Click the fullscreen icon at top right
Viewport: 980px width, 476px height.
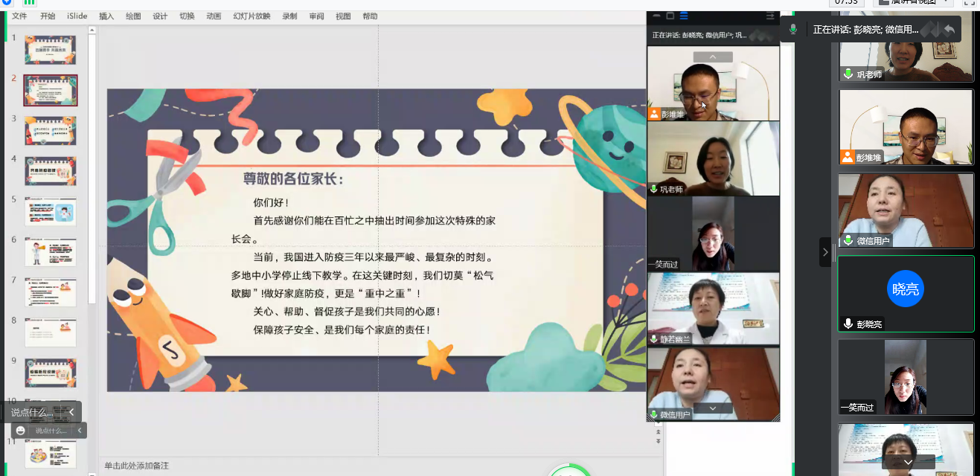[969, 2]
